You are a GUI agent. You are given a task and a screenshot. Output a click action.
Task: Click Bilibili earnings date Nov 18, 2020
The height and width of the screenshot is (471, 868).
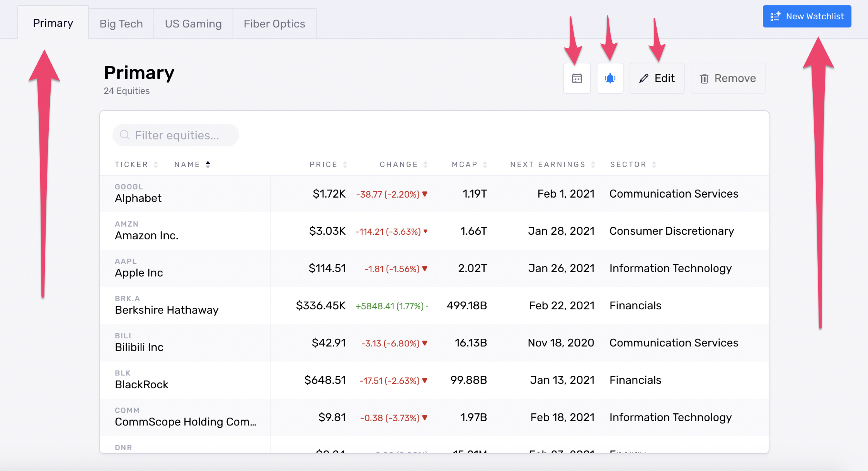pos(561,343)
